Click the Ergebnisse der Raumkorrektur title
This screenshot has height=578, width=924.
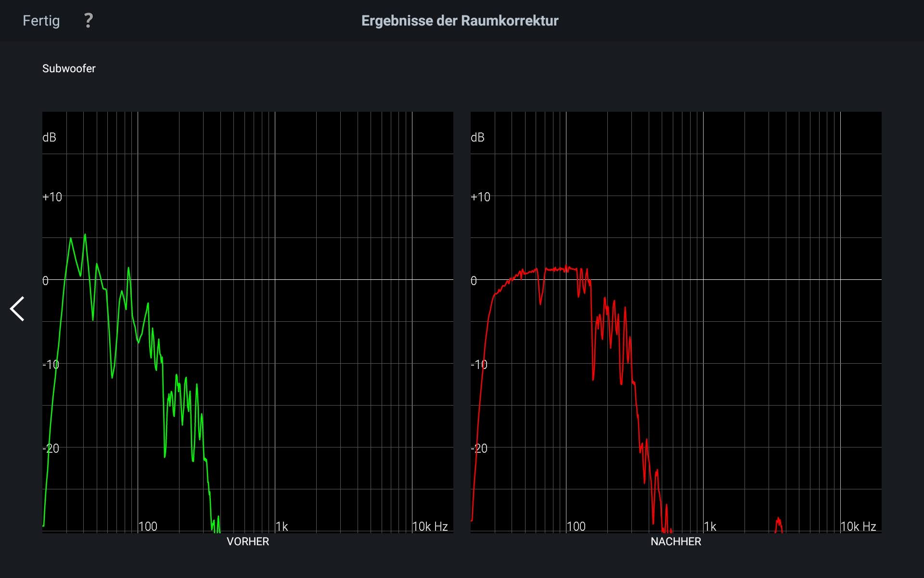460,21
